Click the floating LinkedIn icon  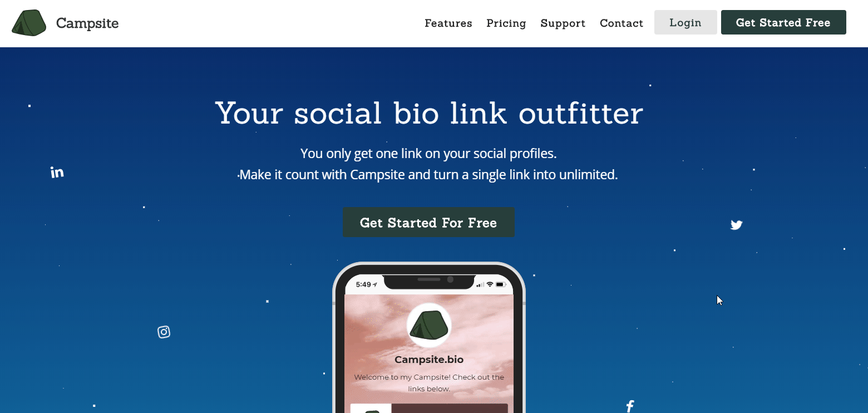pos(57,172)
